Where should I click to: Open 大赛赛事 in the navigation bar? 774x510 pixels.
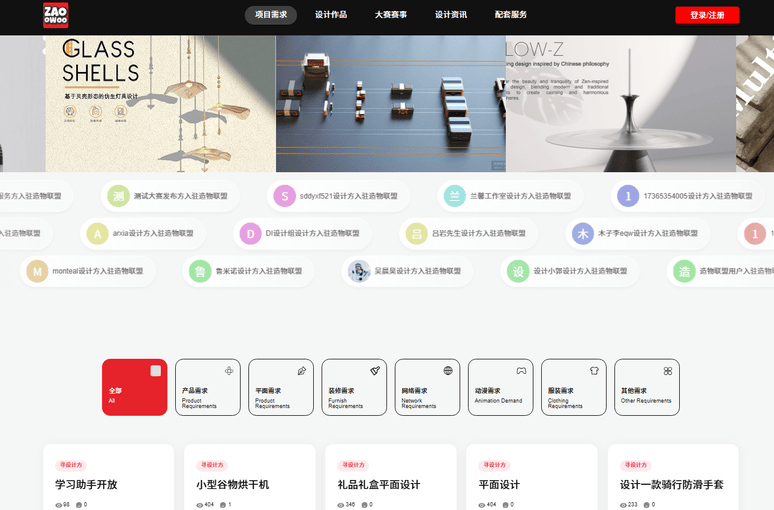pyautogui.click(x=391, y=15)
